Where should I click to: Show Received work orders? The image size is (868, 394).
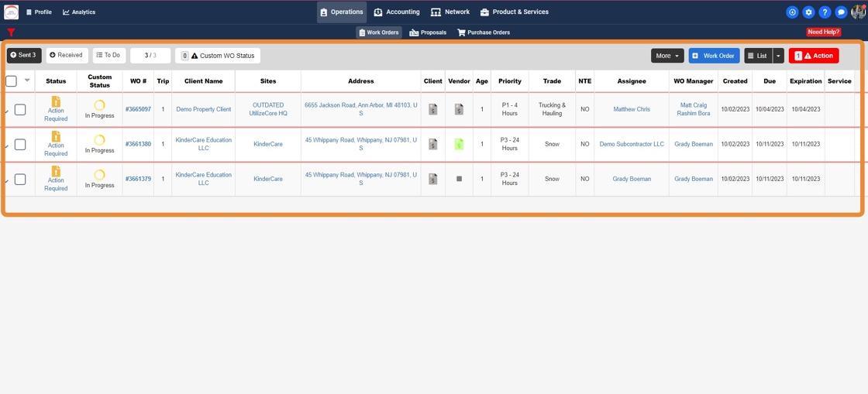click(x=66, y=55)
